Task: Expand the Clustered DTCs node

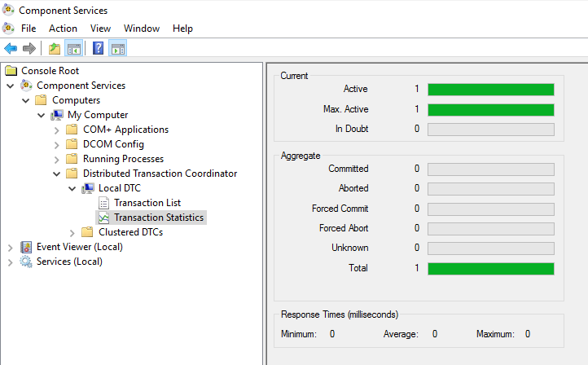Action: point(72,233)
